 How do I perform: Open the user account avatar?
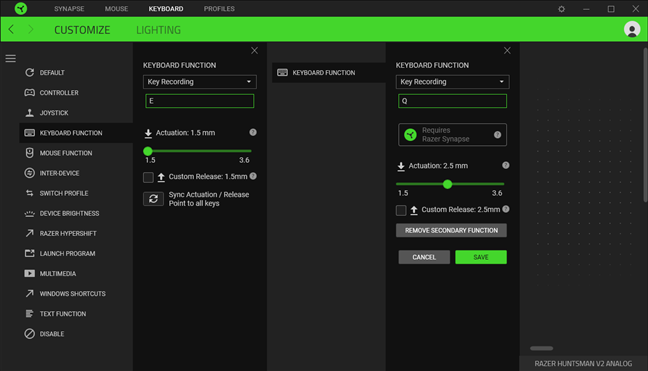pos(631,29)
